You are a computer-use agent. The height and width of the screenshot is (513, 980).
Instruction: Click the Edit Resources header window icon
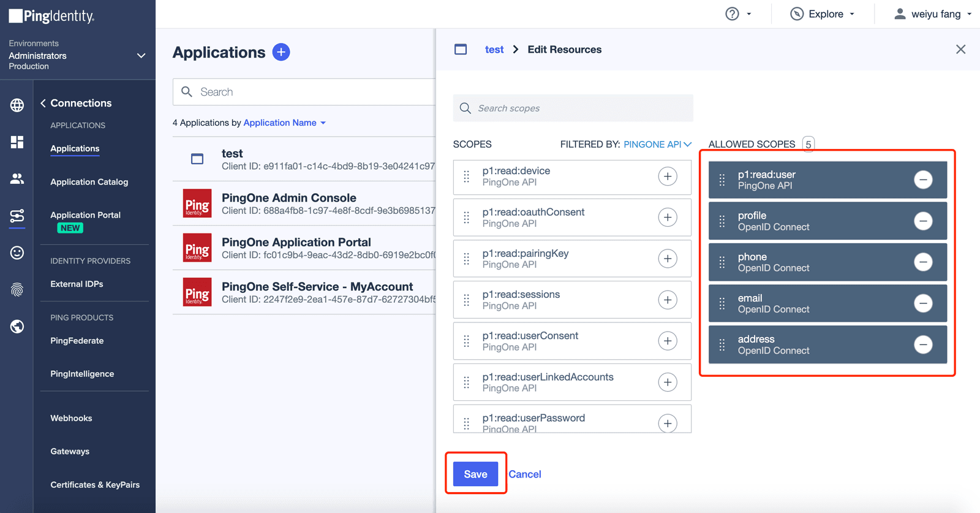461,49
